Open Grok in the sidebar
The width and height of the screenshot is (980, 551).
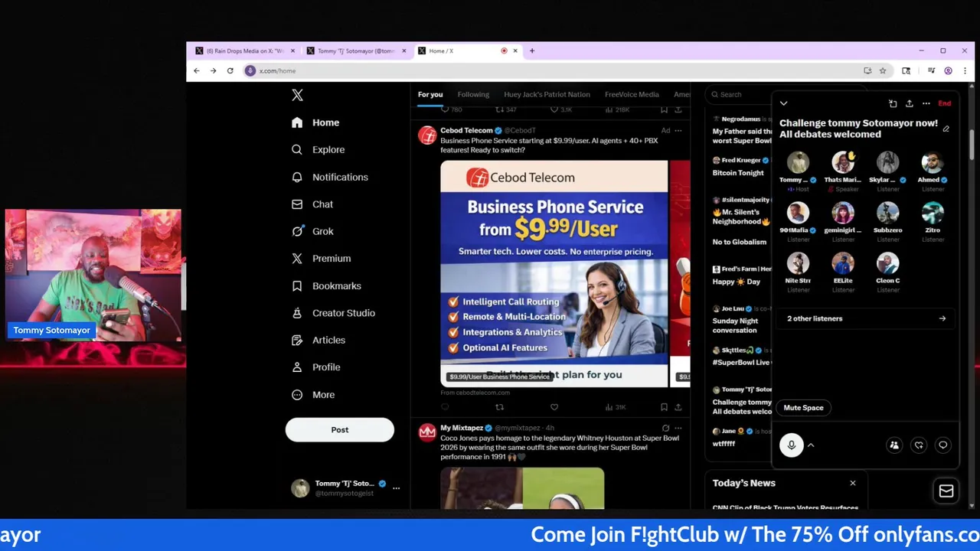click(312, 231)
